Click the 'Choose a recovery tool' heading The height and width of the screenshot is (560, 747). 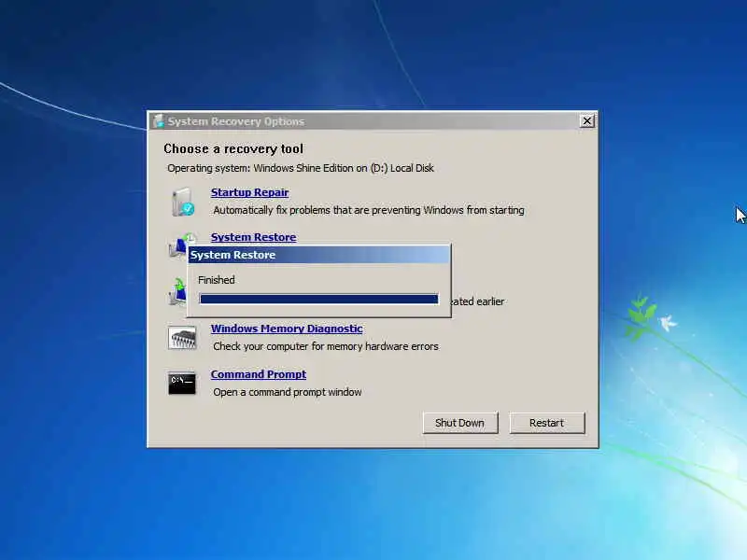click(233, 149)
